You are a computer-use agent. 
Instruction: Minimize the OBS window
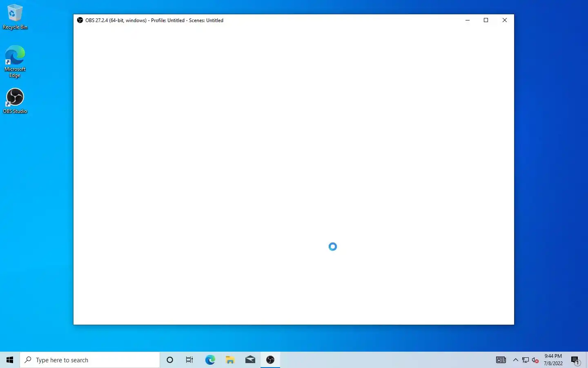click(468, 20)
